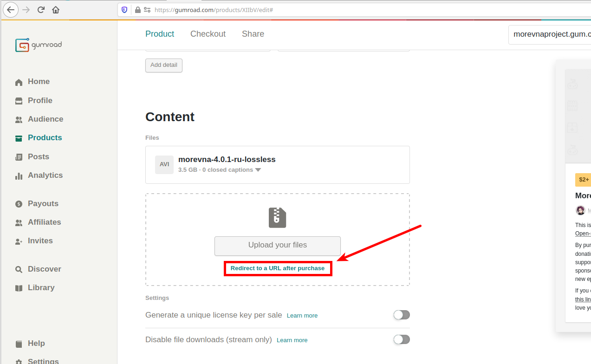Click the browser back arrow button
Screen dimensions: 591x364
(x=11, y=10)
